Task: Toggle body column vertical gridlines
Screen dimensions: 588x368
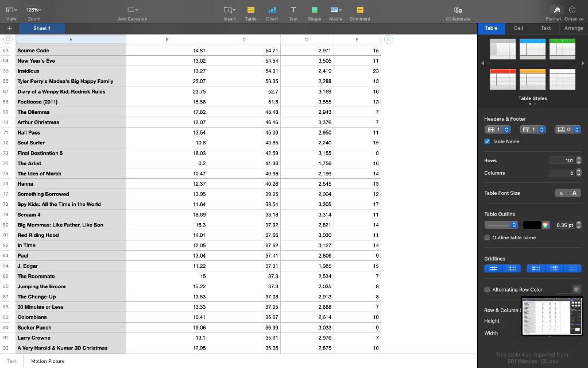Action: click(512, 269)
